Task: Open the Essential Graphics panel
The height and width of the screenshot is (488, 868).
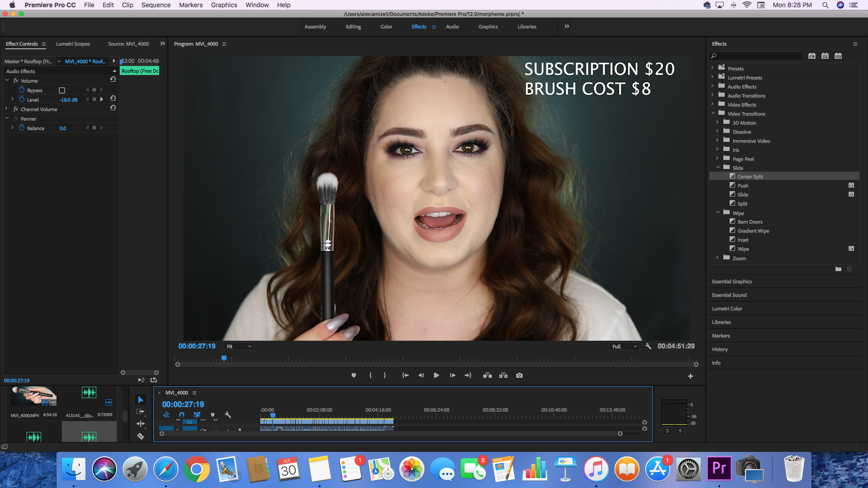Action: 731,282
